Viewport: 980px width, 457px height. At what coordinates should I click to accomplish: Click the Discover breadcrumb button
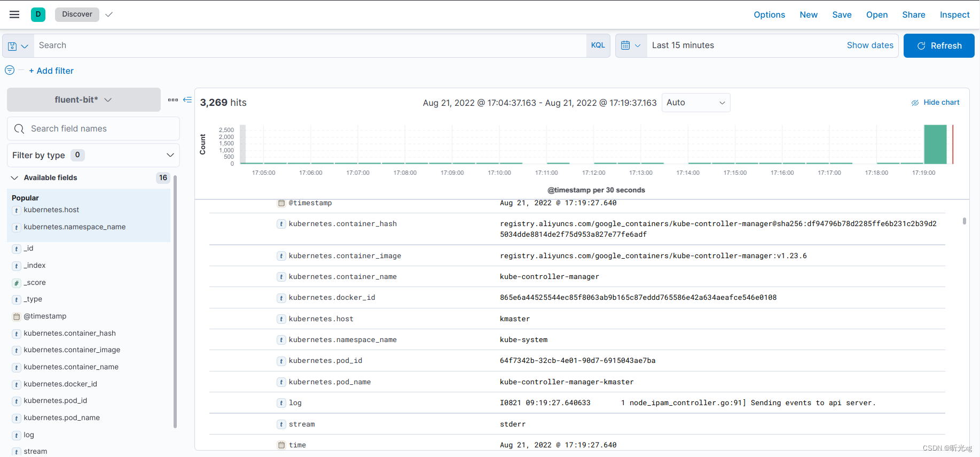pos(77,14)
